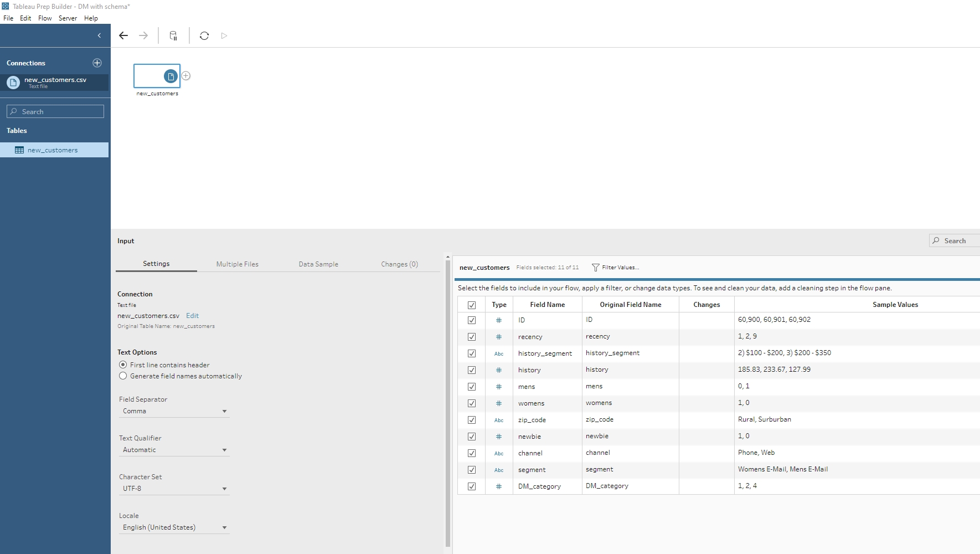Click the run flow play icon
This screenshot has height=554, width=980.
point(224,35)
